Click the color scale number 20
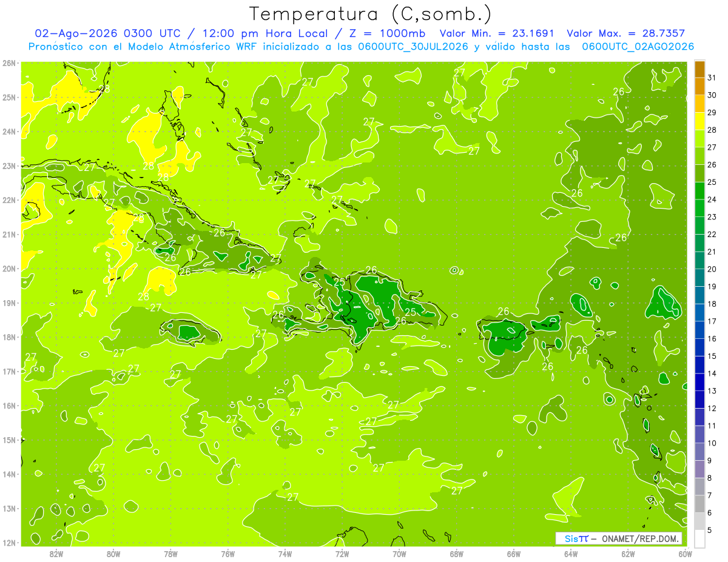The height and width of the screenshot is (562, 728). pos(712,269)
